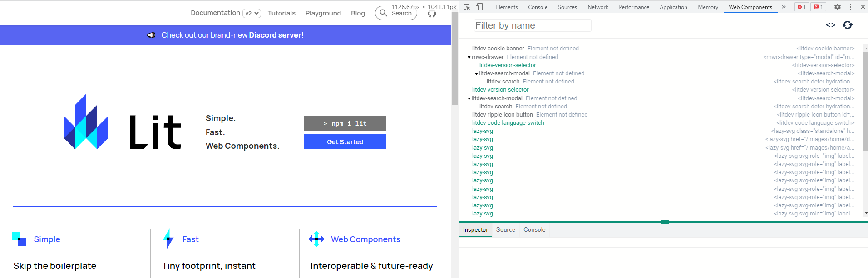Go to the Tutorials page
The image size is (868, 278).
(281, 13)
